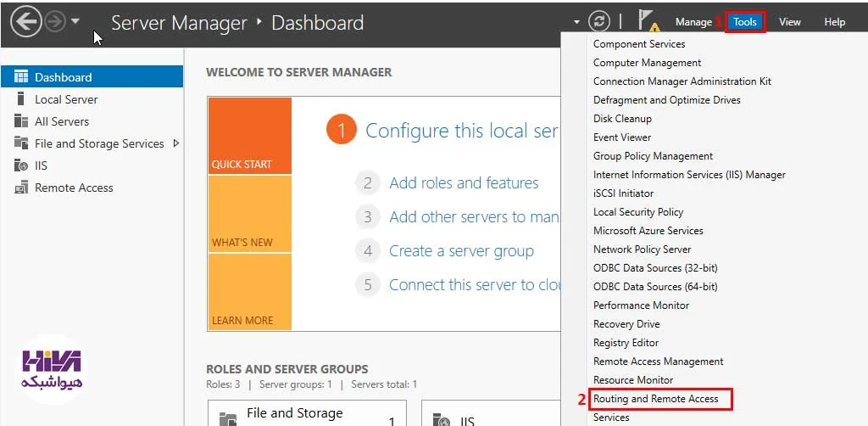Screen dimensions: 868x426
Task: Select Routing and Remote Access
Action: coord(655,399)
